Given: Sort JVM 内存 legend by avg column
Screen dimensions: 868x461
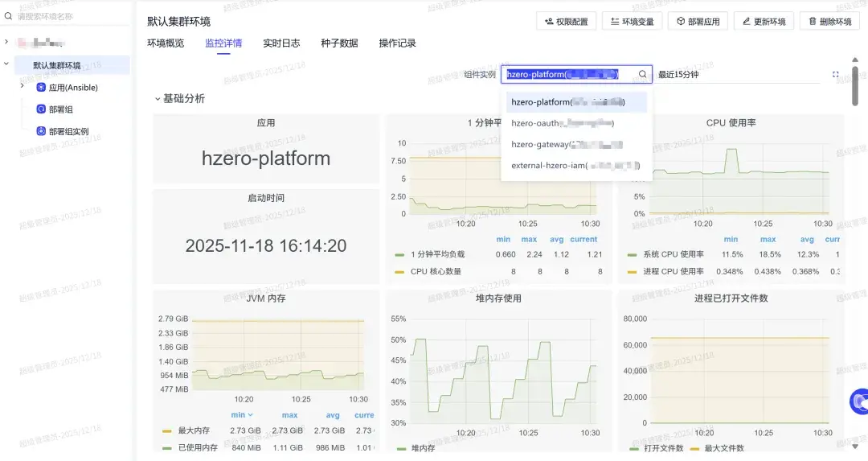Looking at the screenshot, I should click(333, 415).
